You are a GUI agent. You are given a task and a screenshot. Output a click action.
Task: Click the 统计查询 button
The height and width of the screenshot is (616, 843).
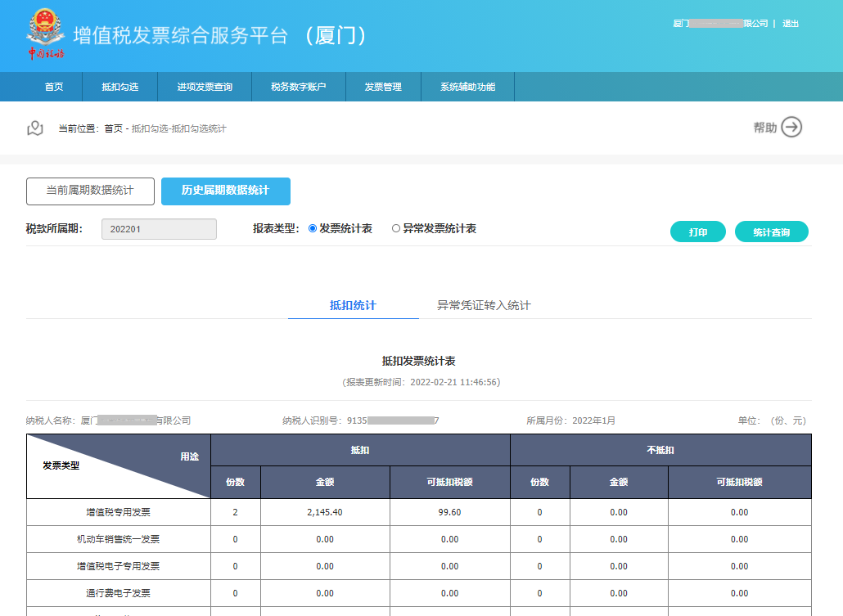coord(771,232)
